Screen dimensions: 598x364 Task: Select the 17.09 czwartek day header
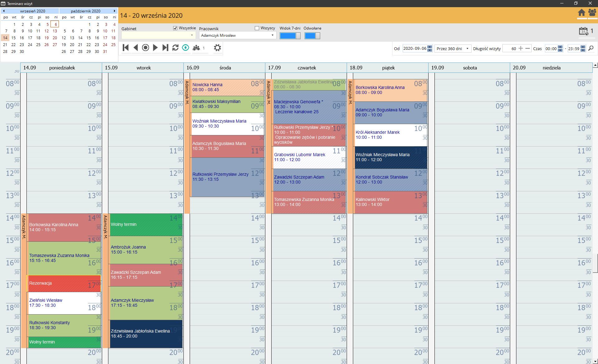point(306,68)
